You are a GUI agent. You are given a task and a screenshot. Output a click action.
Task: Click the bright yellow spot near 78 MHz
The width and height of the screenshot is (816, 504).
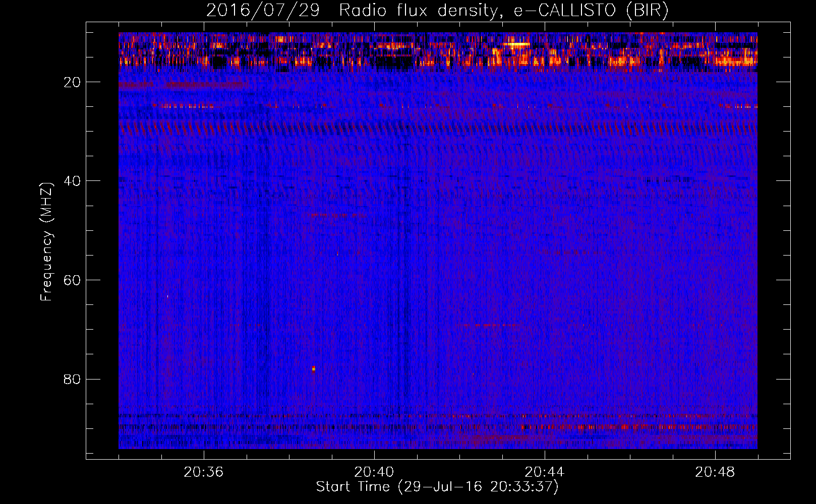click(314, 368)
